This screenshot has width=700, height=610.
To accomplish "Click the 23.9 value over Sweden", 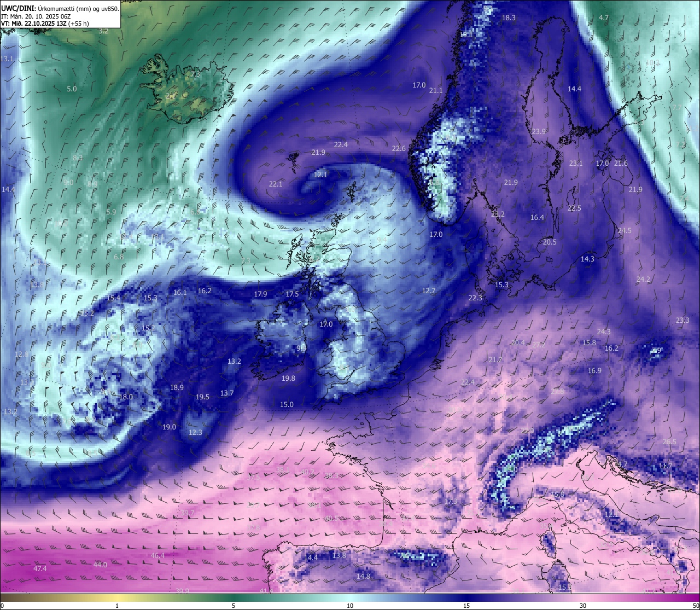I will click(x=539, y=132).
